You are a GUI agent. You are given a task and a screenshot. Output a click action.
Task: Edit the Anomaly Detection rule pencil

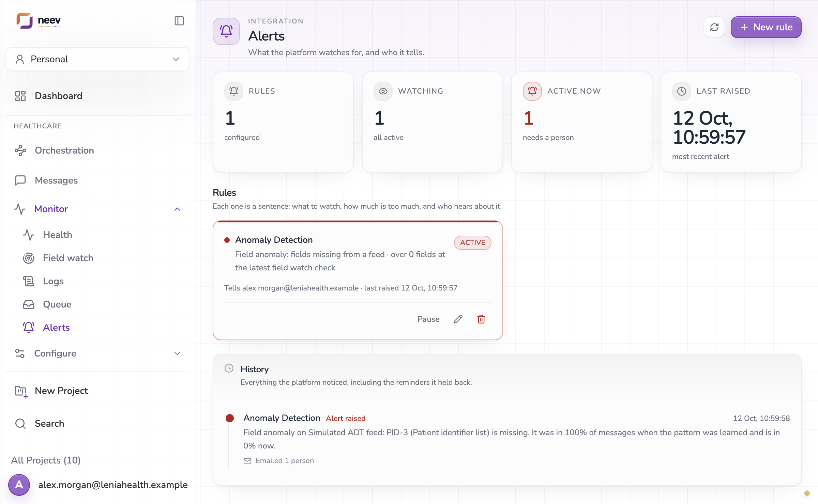coord(458,319)
